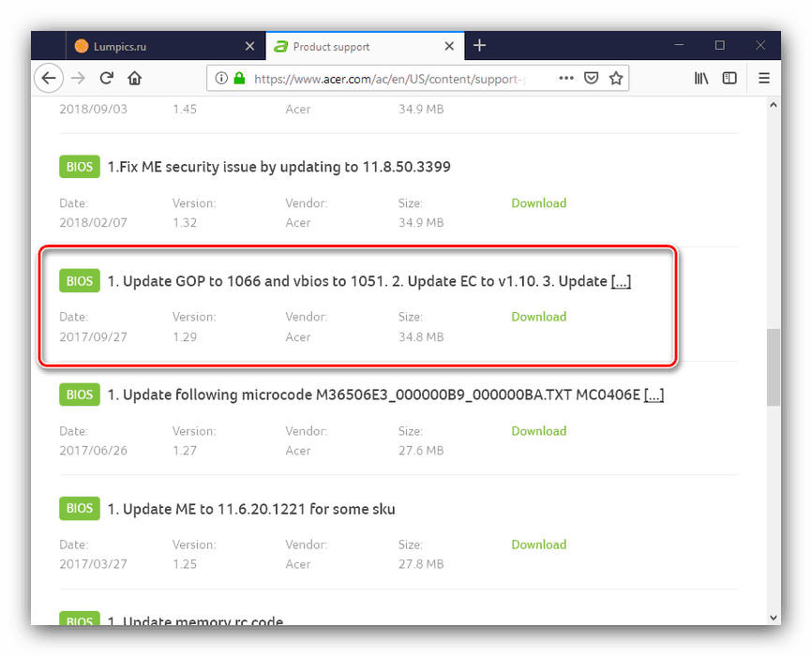The width and height of the screenshot is (812, 656).
Task: Click the page scrollbar up arrow
Action: 774,105
